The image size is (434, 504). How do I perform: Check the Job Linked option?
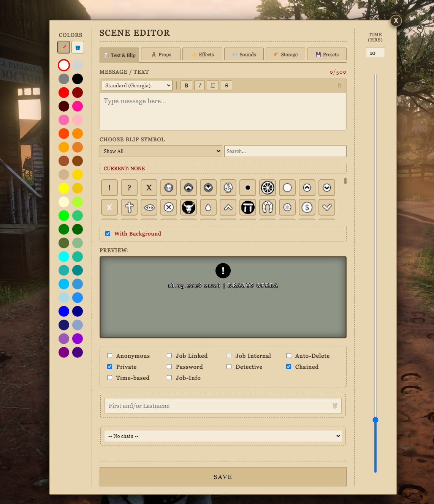[169, 356]
